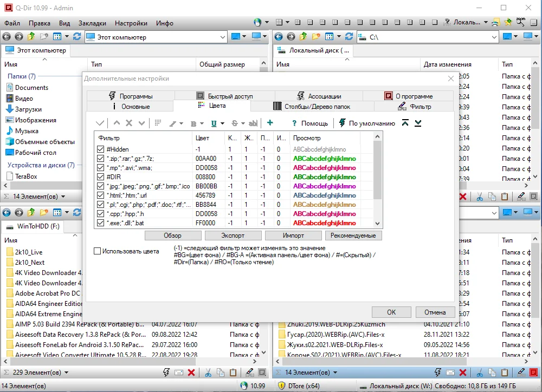Uncheck the #DIR filter checkbox
The height and width of the screenshot is (392, 542).
tap(101, 177)
